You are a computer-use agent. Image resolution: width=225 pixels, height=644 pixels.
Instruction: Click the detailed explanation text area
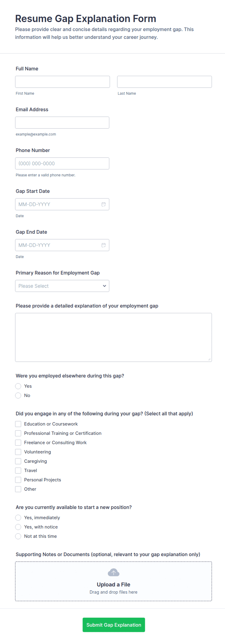(113, 337)
